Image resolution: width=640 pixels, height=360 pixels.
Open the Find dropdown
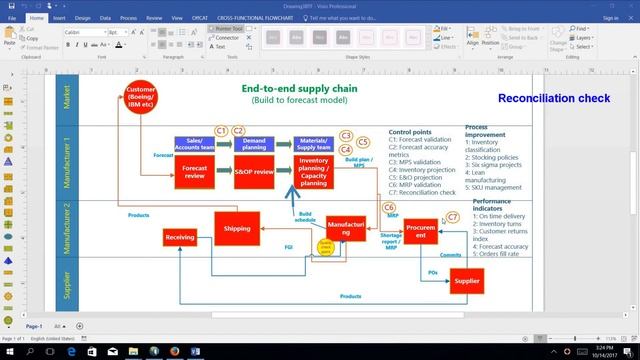[x=579, y=29]
